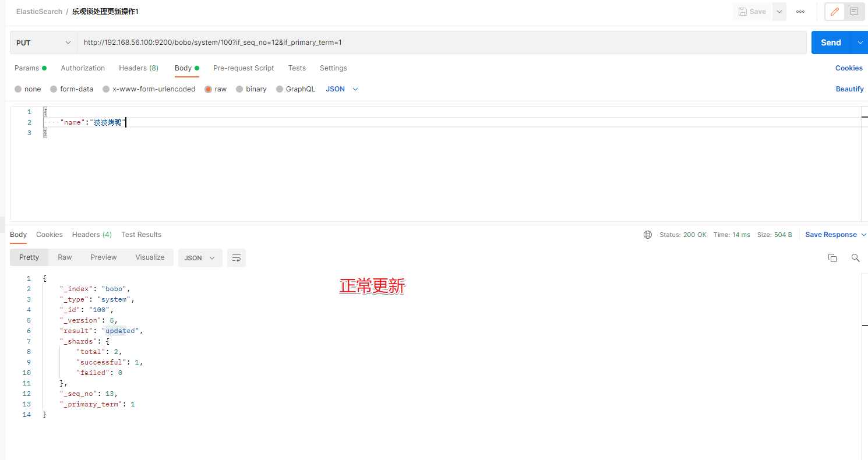Select the Visualize view
Screen dimensions: 868x460
[x=150, y=257]
